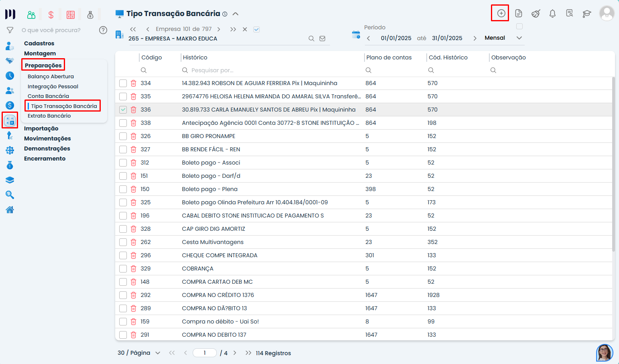Go to next company with right arrow
The width and height of the screenshot is (619, 364).
(x=219, y=29)
